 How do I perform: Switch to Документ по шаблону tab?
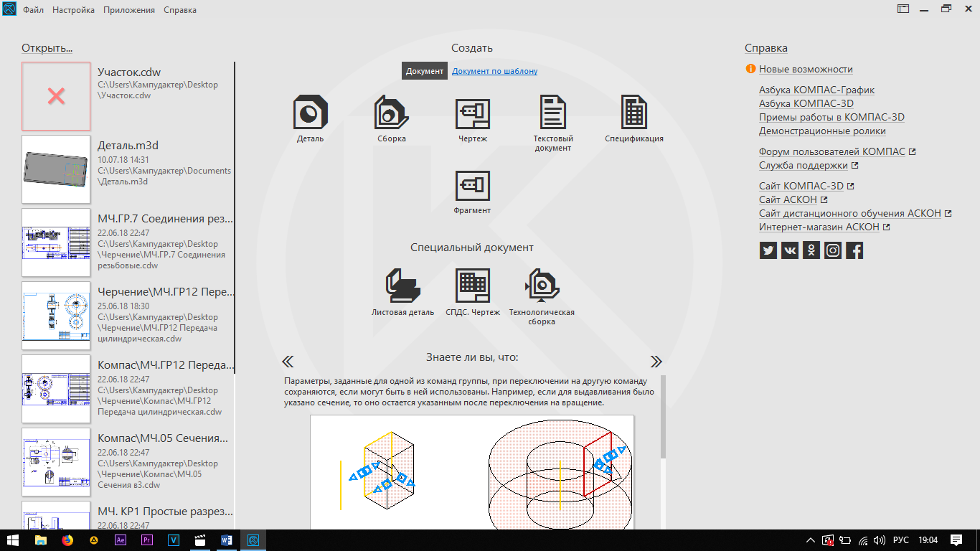[494, 71]
